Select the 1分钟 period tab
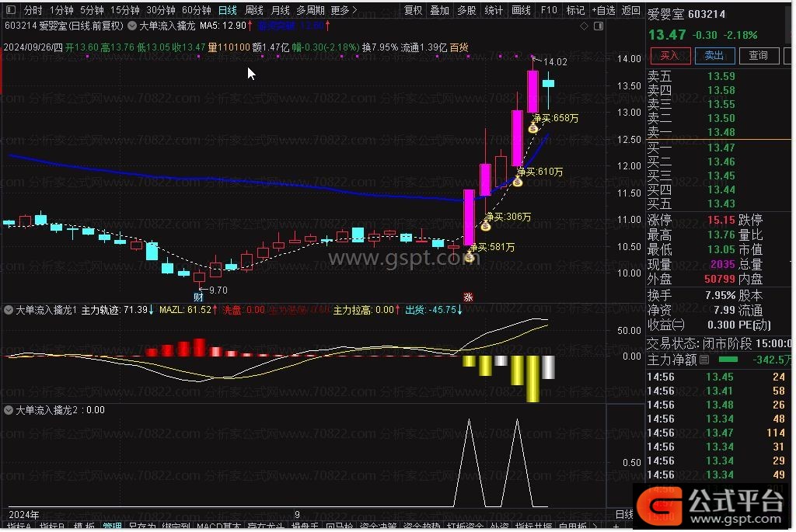 (61, 10)
